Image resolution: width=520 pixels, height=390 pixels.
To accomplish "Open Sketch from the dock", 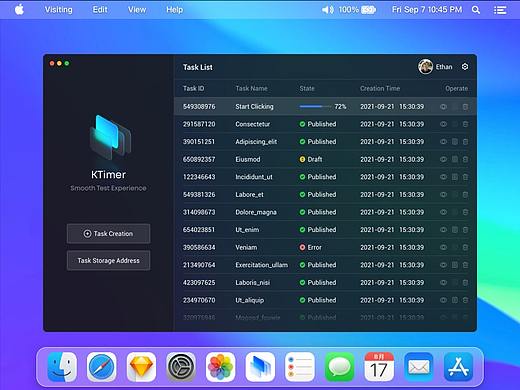I will click(141, 367).
